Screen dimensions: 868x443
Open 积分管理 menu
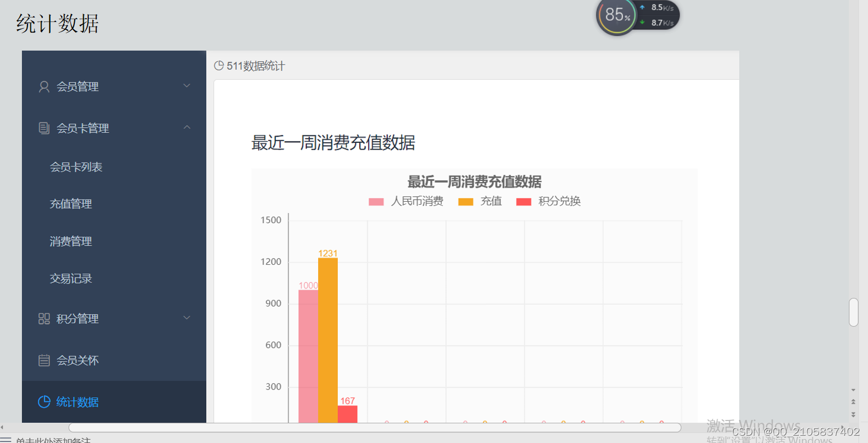114,319
